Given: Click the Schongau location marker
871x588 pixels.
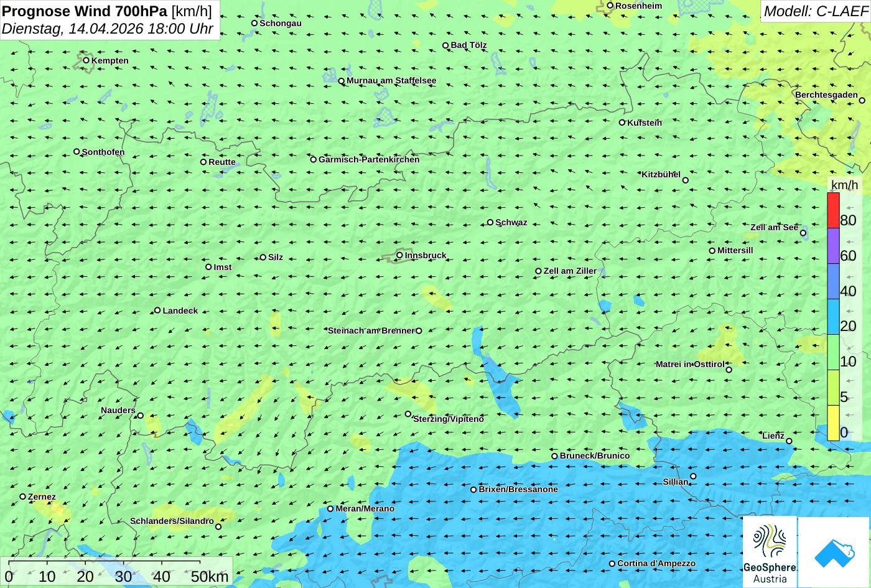Looking at the screenshot, I should [x=254, y=23].
